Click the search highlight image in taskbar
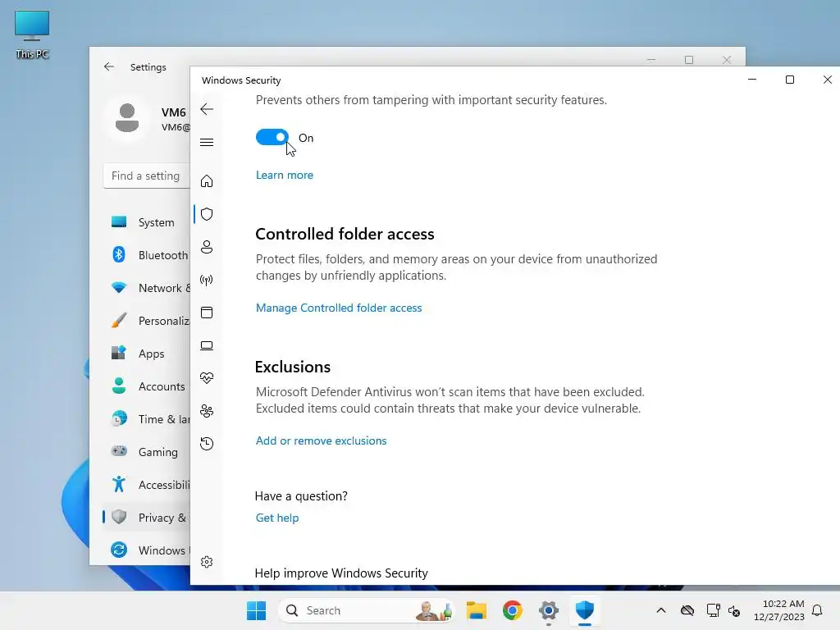This screenshot has width=840, height=630. 433,610
